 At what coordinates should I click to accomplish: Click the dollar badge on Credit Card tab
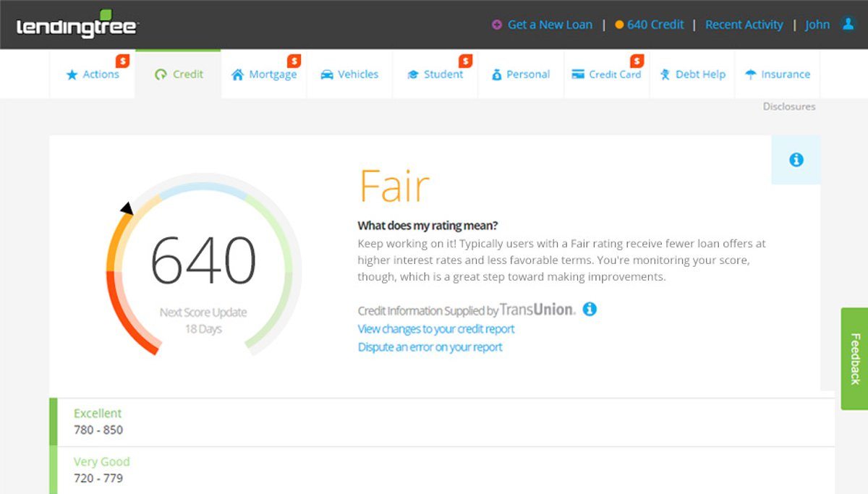[637, 61]
